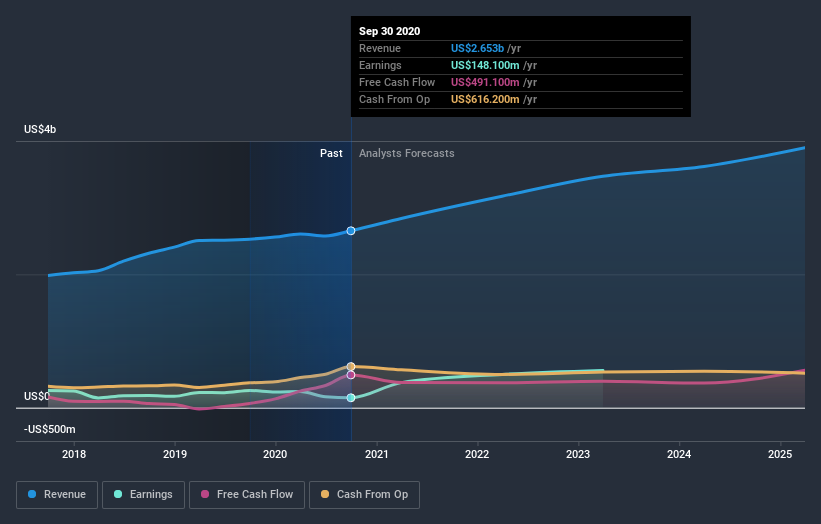Toggle the Earnings legend series
Screen dimensions: 821x524
143,495
